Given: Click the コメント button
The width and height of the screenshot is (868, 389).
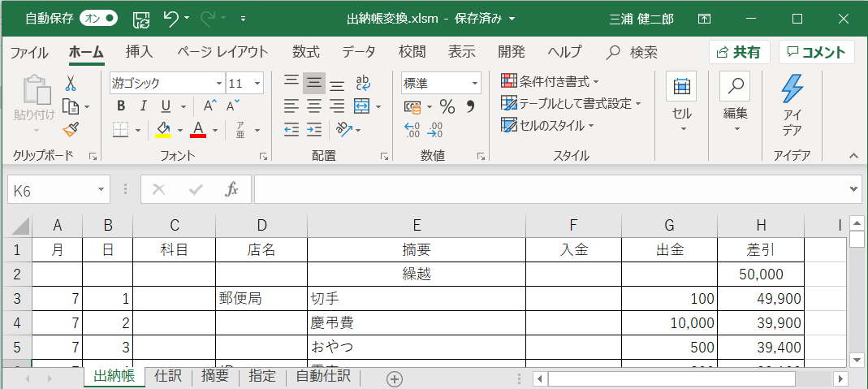Looking at the screenshot, I should [x=816, y=52].
